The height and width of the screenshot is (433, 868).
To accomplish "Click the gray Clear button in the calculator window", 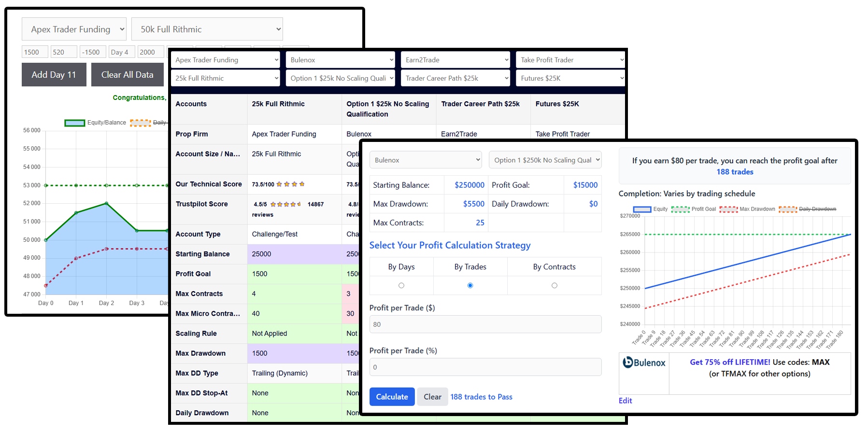I will point(432,397).
